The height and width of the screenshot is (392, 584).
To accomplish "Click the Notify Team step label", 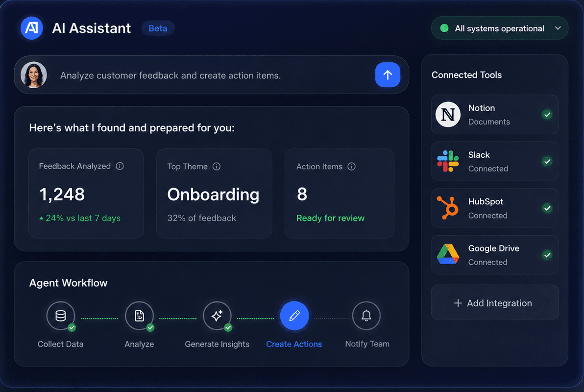I will pyautogui.click(x=367, y=344).
